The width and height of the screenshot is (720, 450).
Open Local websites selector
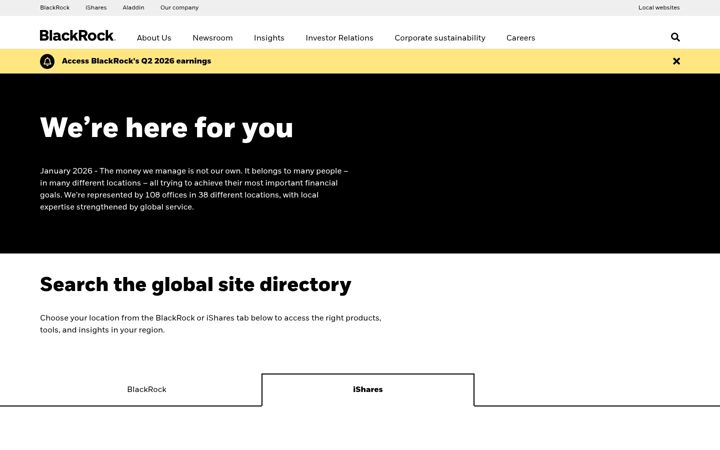pyautogui.click(x=659, y=8)
